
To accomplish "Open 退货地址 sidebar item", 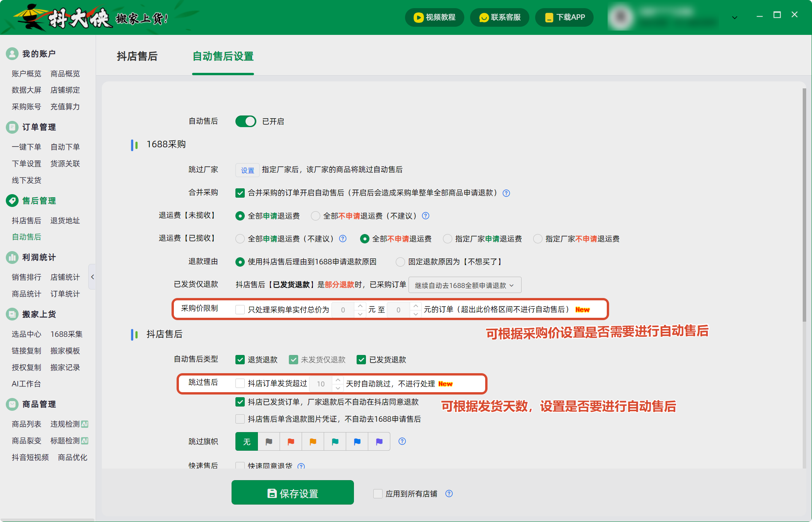I will (65, 221).
